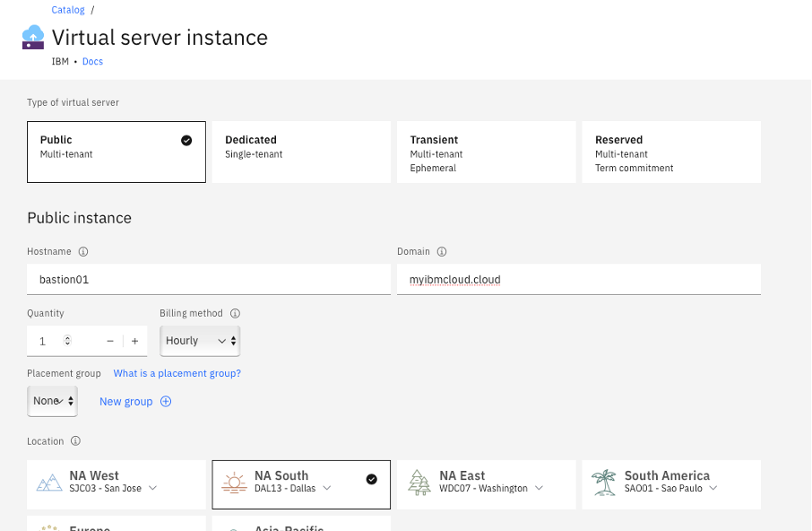Click the Domain field containing myibmcloud.cloud
Viewport: 812px width, 531px height.
coord(579,280)
